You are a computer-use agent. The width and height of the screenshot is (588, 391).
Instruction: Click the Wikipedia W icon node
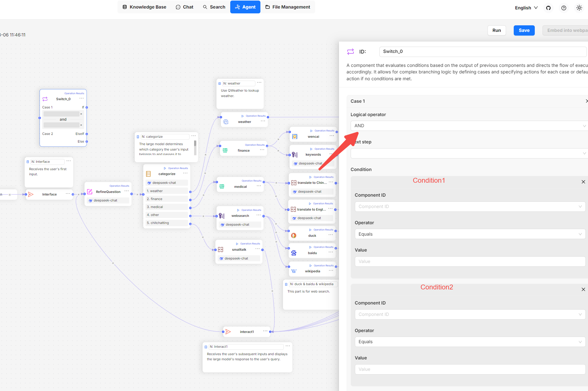(x=294, y=271)
